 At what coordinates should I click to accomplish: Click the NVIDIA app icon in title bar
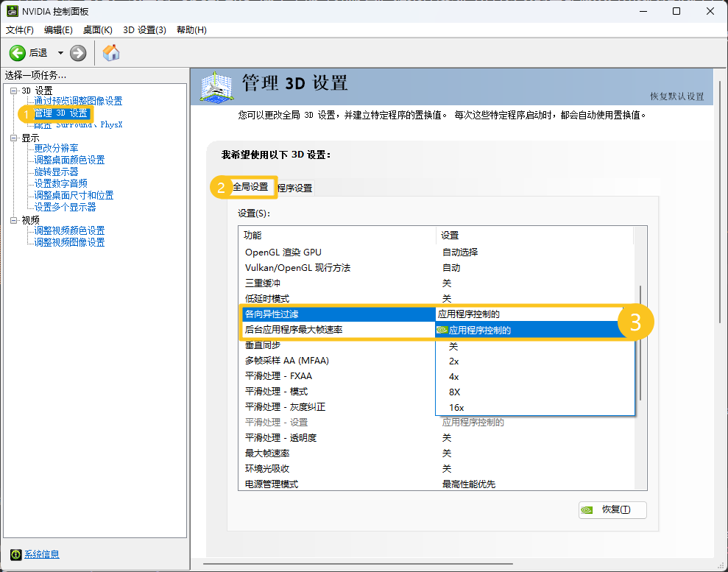12,11
